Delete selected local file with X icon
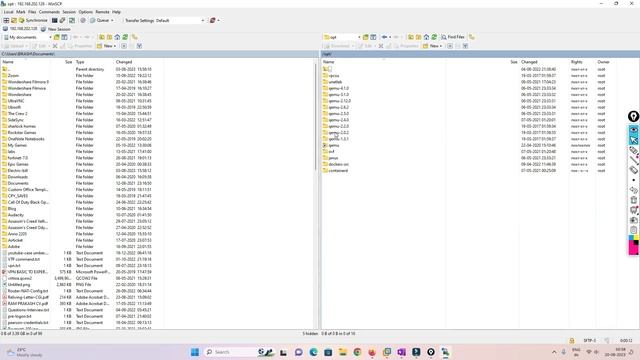The width and height of the screenshot is (640, 360). pos(55,46)
